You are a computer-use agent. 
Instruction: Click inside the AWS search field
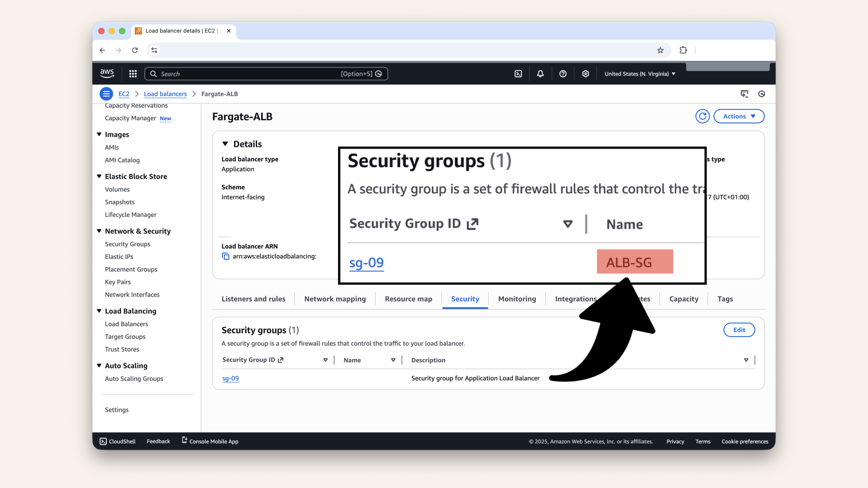pos(267,74)
